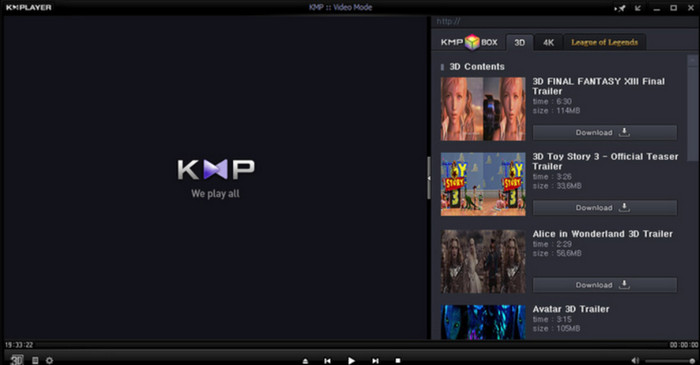Maximize the KMPlayer window
The width and height of the screenshot is (700, 365).
[x=674, y=8]
